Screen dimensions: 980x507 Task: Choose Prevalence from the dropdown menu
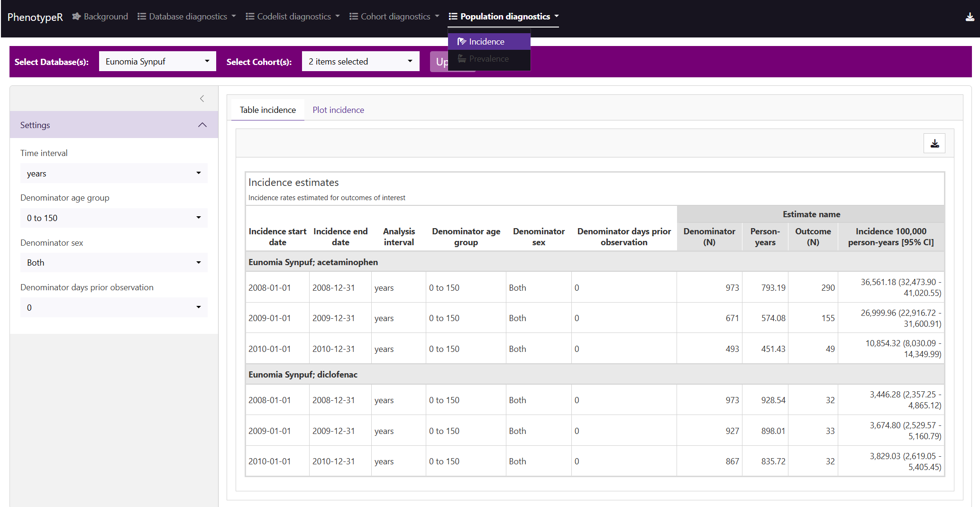tap(488, 59)
